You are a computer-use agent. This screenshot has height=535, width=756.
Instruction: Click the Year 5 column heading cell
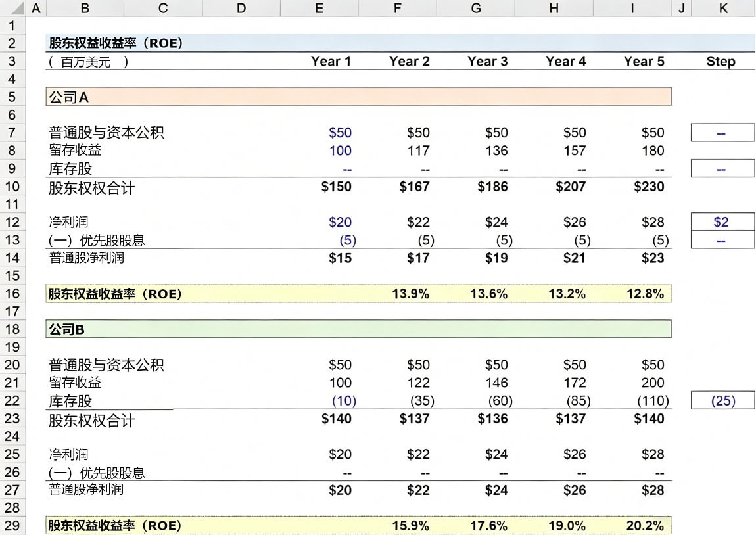pos(644,62)
